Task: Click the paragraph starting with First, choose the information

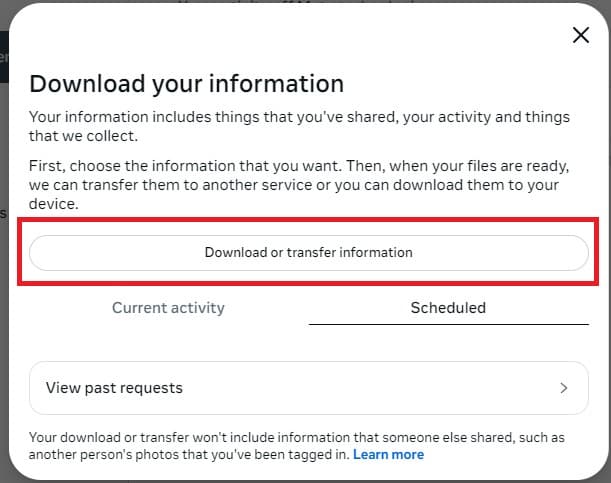Action: point(299,185)
